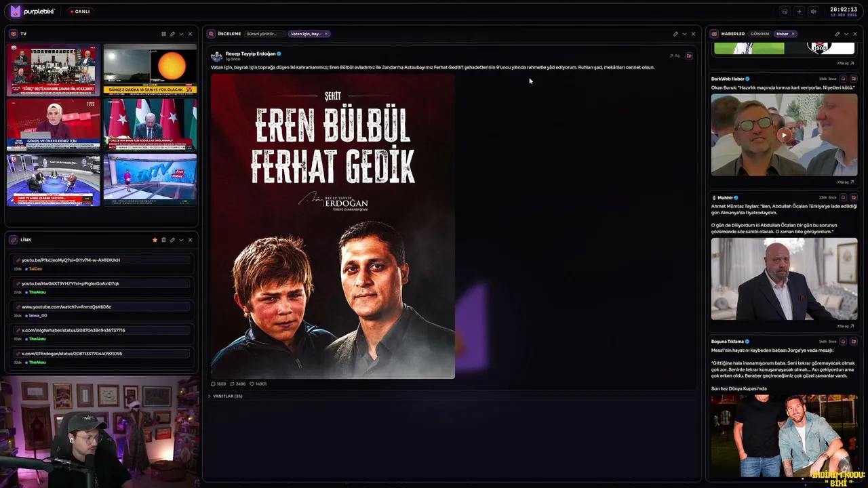Open the image view icon in top bar

[x=785, y=12]
